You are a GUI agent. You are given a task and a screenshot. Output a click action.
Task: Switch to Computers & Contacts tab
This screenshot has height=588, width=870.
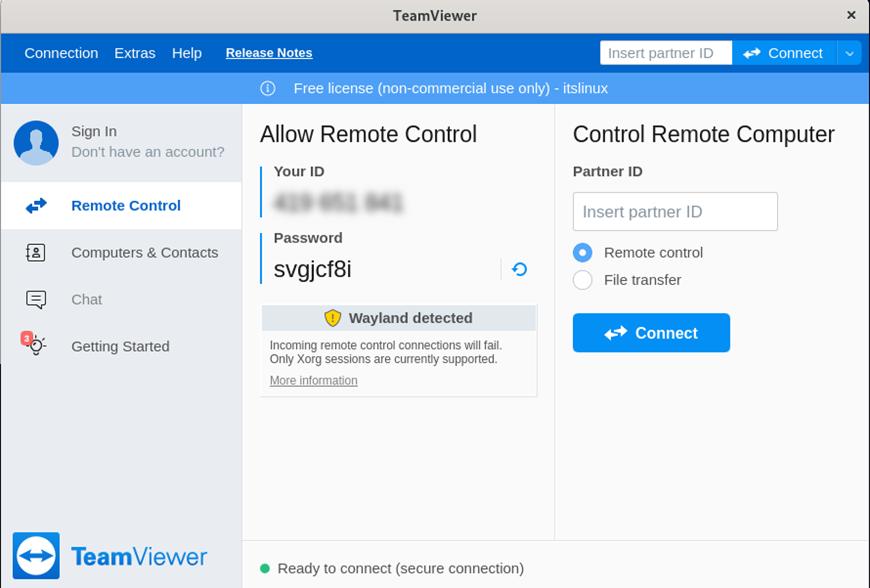(121, 253)
